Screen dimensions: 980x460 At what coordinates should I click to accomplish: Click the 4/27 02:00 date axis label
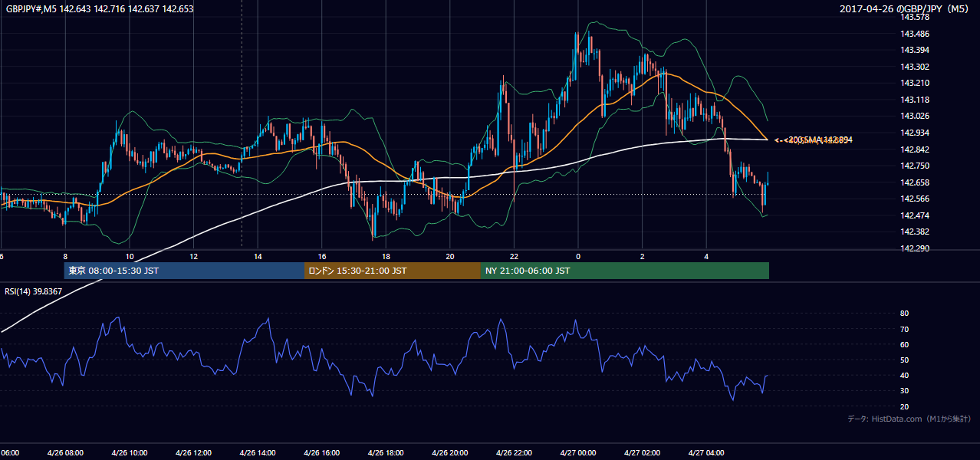coord(643,452)
